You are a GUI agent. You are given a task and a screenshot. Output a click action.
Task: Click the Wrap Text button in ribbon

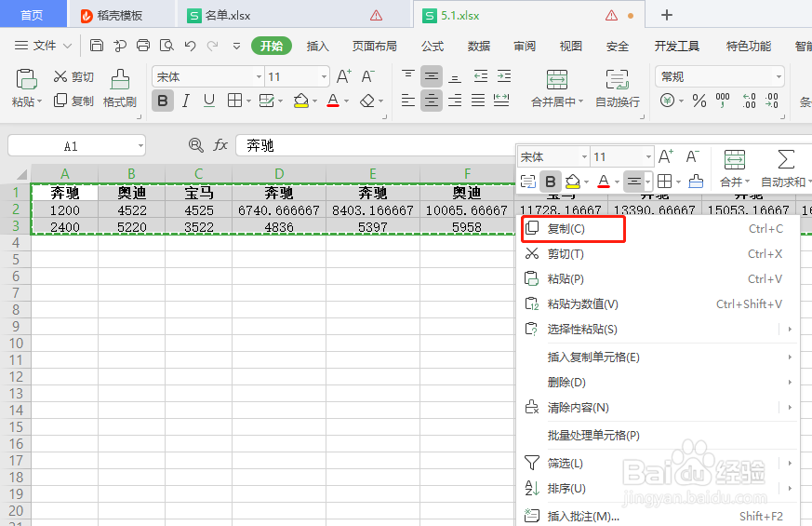coord(618,88)
